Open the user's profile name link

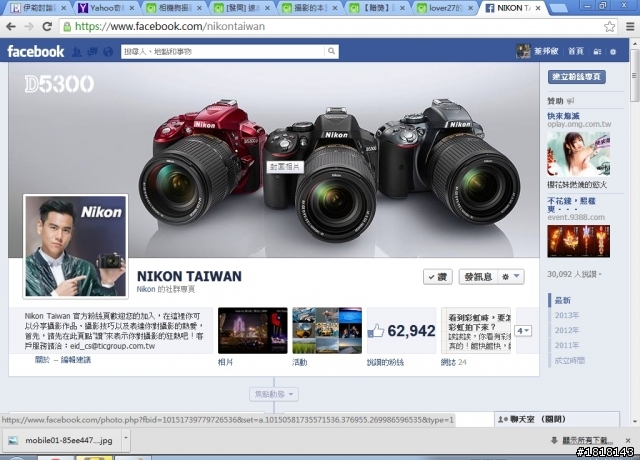546,51
